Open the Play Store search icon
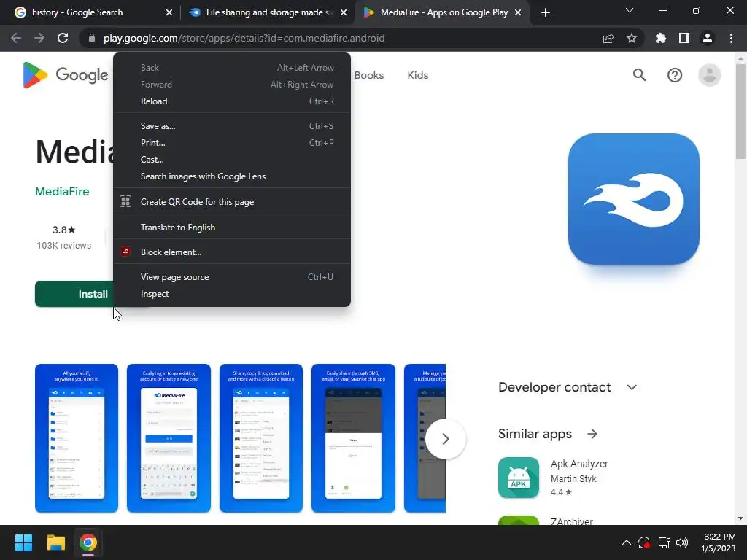Screen dimensions: 747x560 639,75
